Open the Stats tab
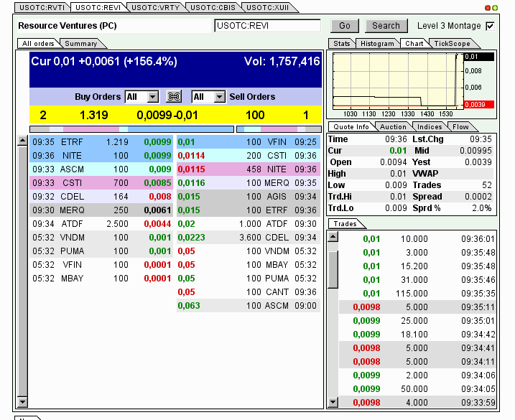The image size is (515, 420). click(342, 43)
